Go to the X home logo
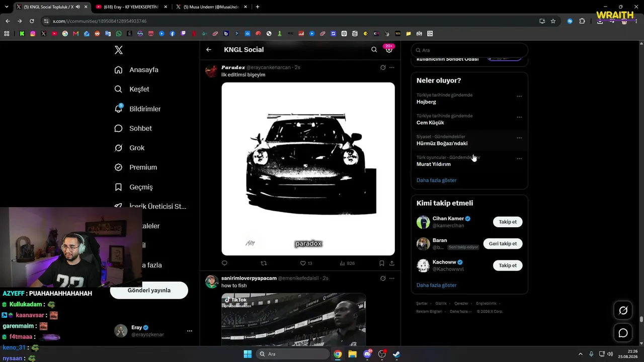 coord(119,50)
